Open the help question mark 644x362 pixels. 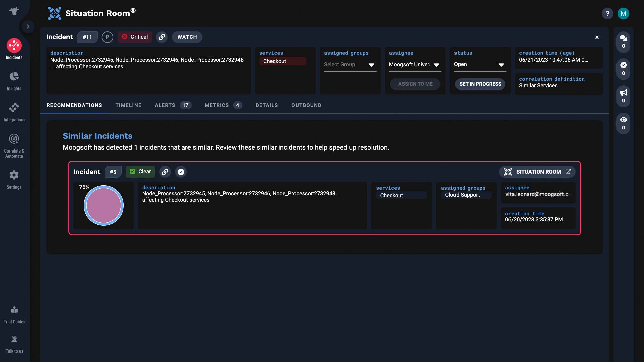(x=607, y=14)
